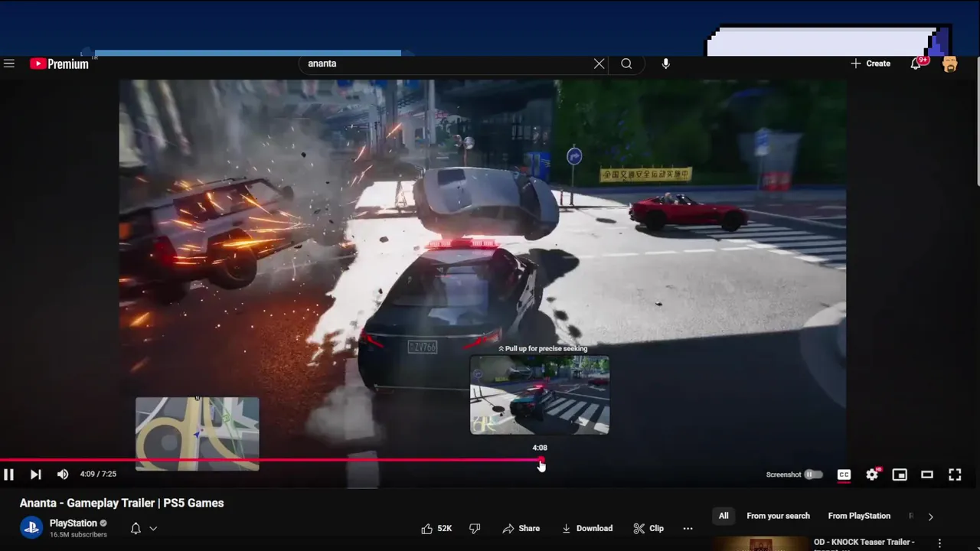Click the 4:09 / 7:25 time display
Viewport: 980px width, 551px height.
[98, 474]
